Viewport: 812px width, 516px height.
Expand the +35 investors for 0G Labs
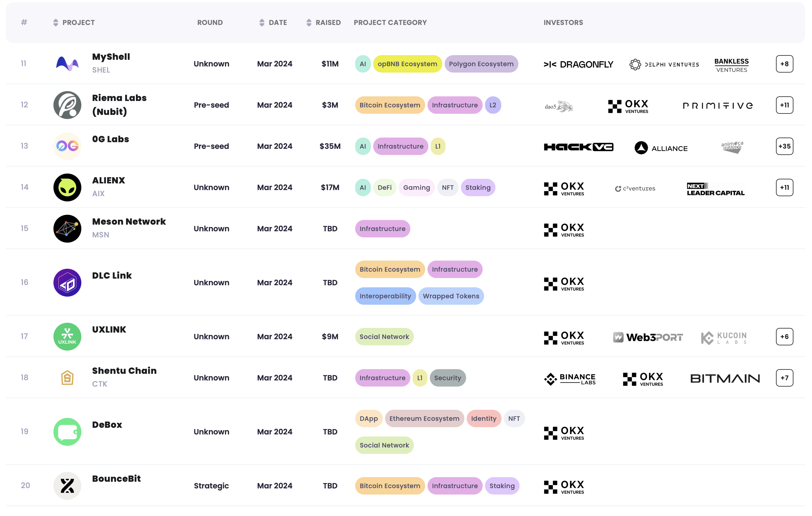784,146
